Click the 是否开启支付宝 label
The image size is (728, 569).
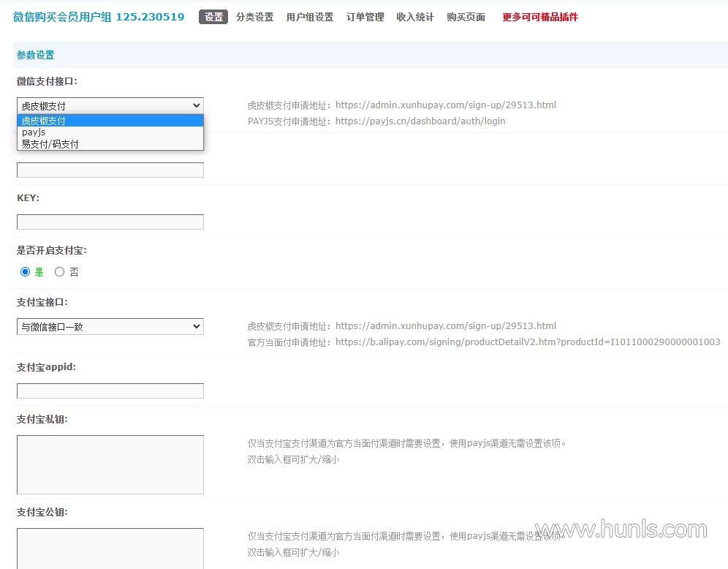click(52, 250)
